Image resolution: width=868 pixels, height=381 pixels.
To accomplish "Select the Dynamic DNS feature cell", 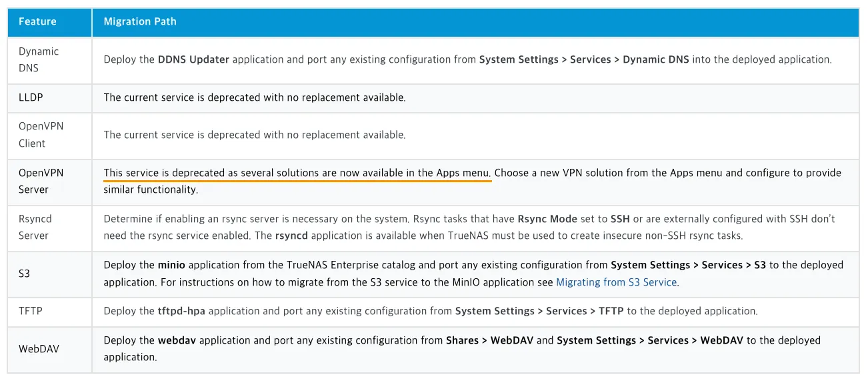I will point(39,59).
